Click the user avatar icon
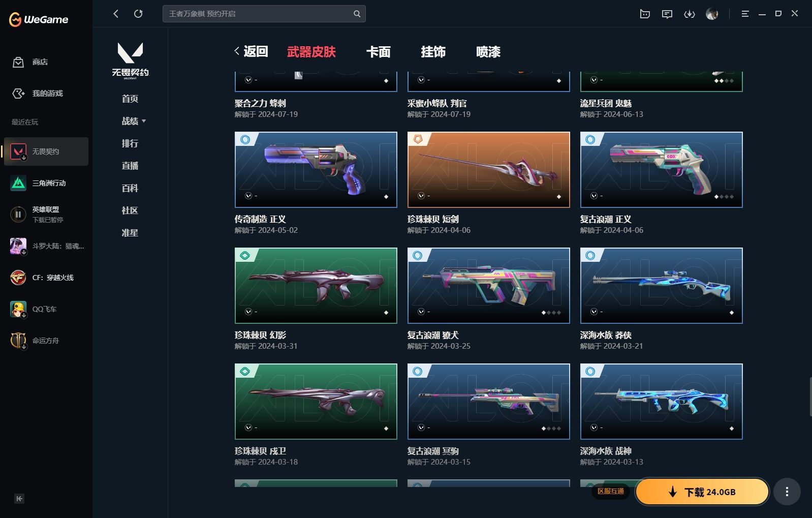The width and height of the screenshot is (812, 518). click(x=712, y=14)
